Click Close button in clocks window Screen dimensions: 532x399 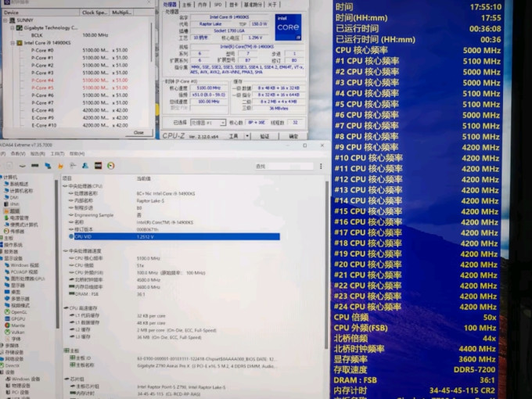coord(138,132)
